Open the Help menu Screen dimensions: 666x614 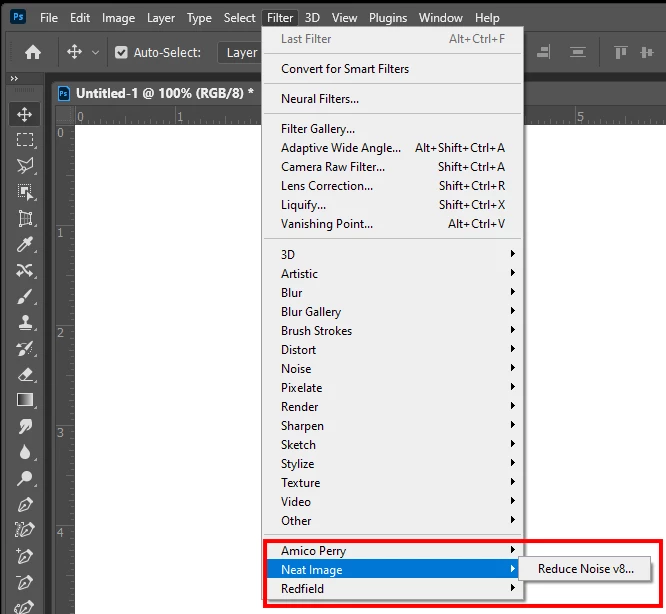tap(487, 18)
